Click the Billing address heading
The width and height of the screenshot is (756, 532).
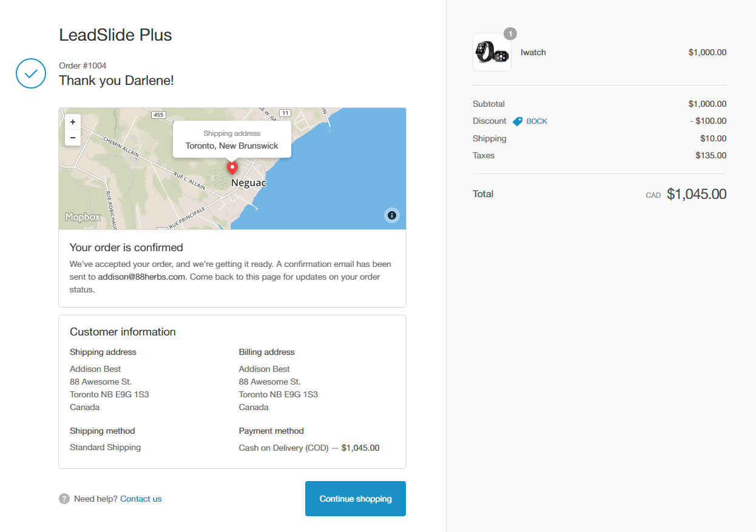(x=266, y=352)
